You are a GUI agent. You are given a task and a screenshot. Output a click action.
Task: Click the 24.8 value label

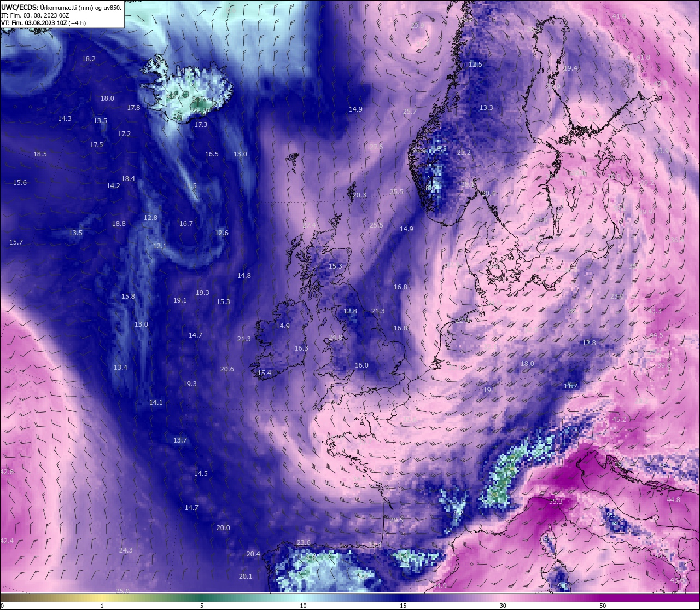click(335, 337)
